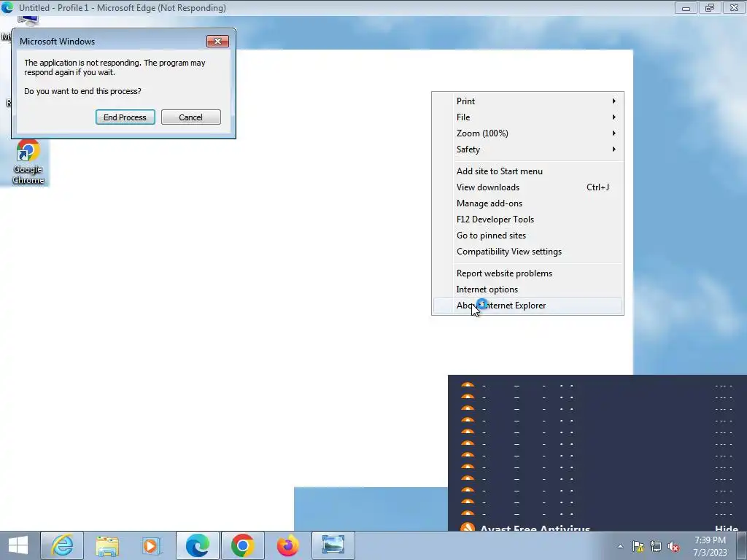
Task: Select Go to pinned sites
Action: click(x=527, y=236)
